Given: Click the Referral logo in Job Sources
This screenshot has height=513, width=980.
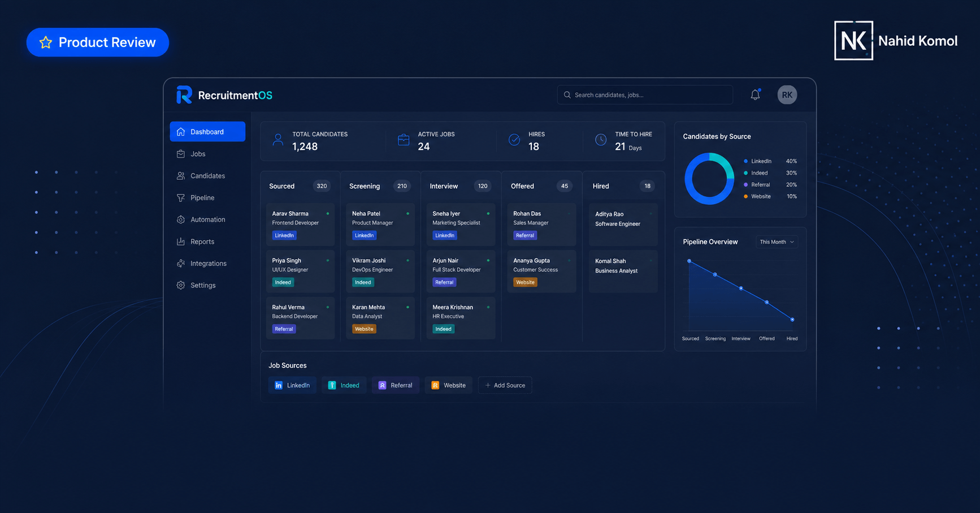Looking at the screenshot, I should point(382,385).
